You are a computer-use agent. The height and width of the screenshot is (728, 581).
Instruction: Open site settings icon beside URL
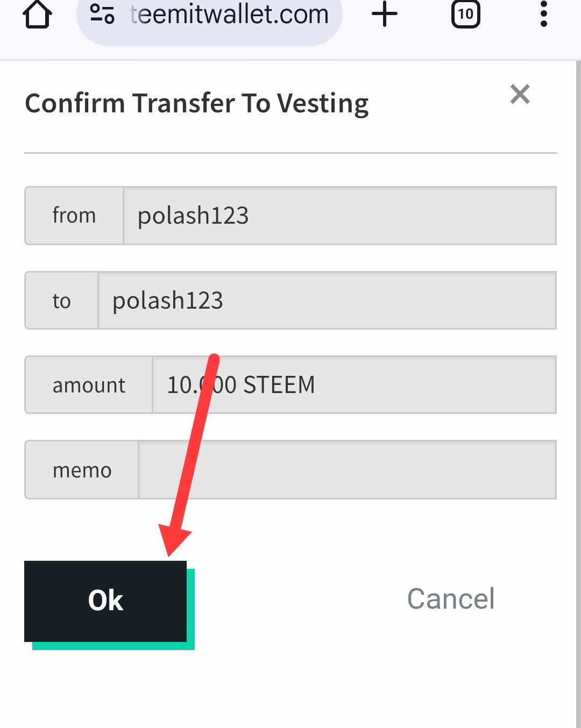[102, 14]
